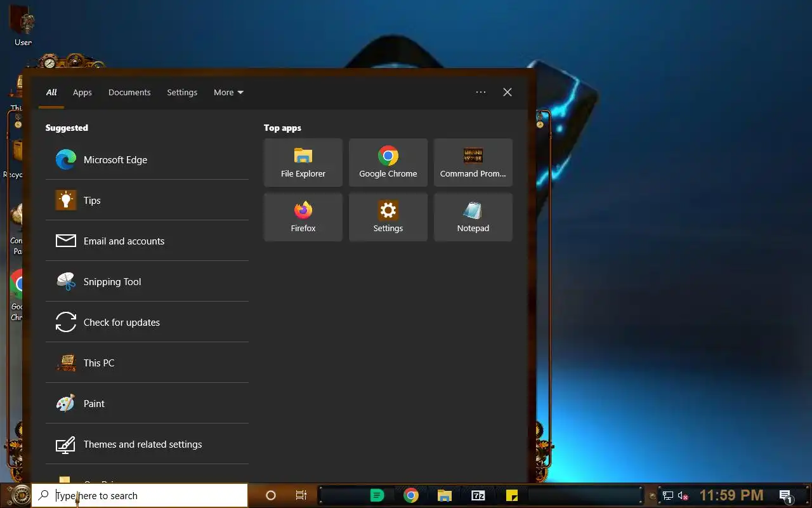
Task: Switch to the Settings search tab
Action: (182, 92)
